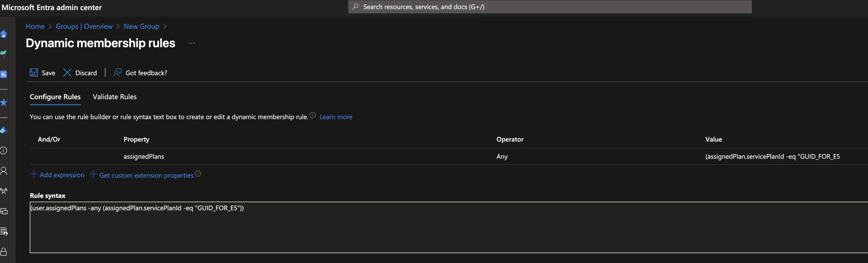Discard the rule changes
The height and width of the screenshot is (263, 868).
(x=80, y=73)
